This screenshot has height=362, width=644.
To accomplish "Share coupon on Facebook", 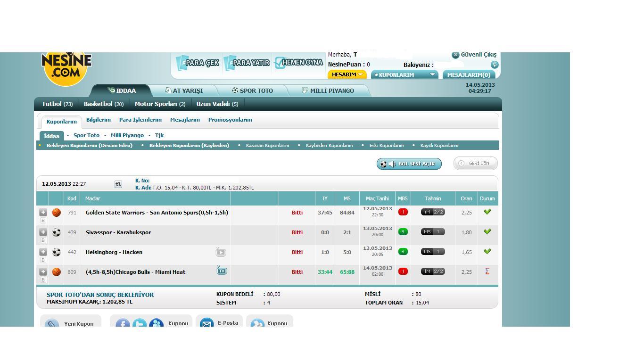I will 123,324.
